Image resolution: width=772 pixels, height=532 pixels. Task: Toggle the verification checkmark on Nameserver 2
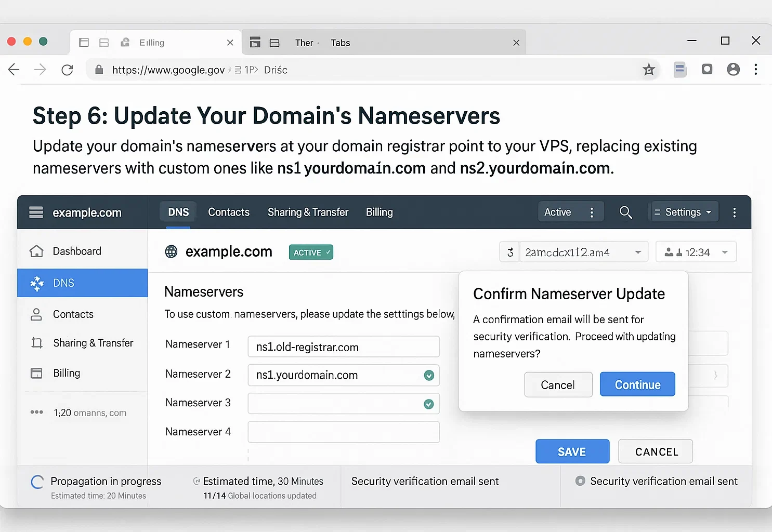tap(428, 375)
